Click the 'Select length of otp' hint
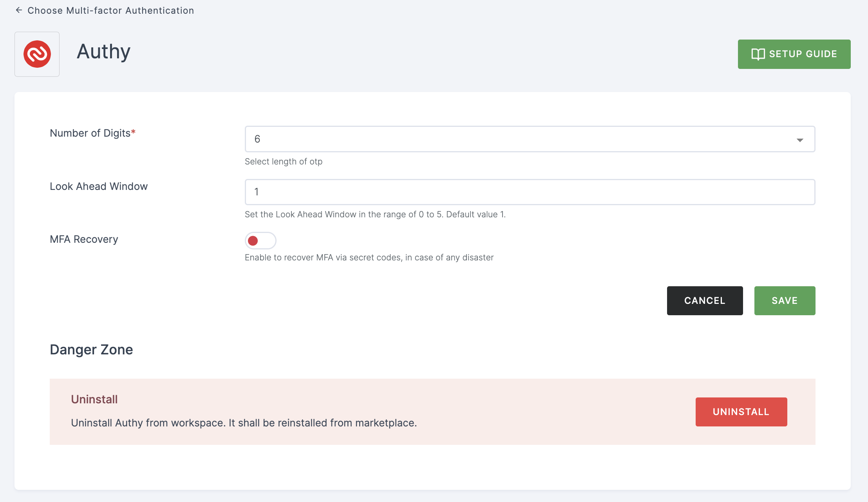Screen dimensions: 868x502 284,161
